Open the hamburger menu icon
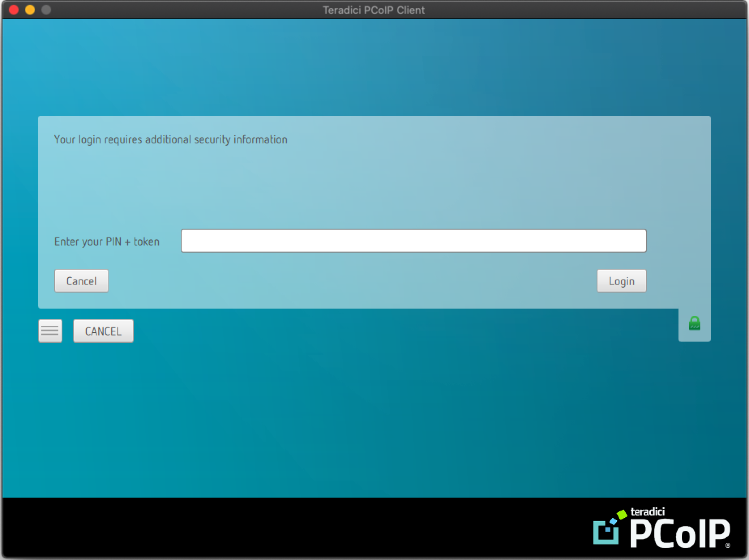 pyautogui.click(x=50, y=331)
